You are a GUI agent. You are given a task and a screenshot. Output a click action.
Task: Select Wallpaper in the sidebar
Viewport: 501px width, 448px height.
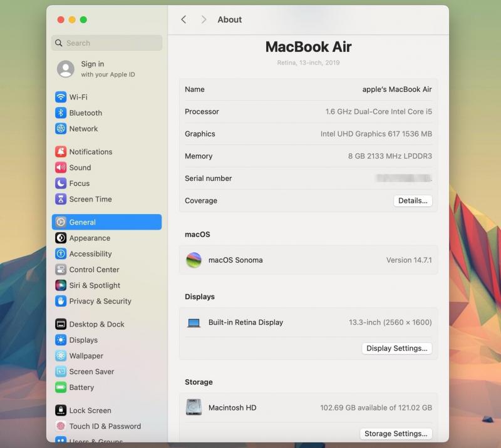106,356
